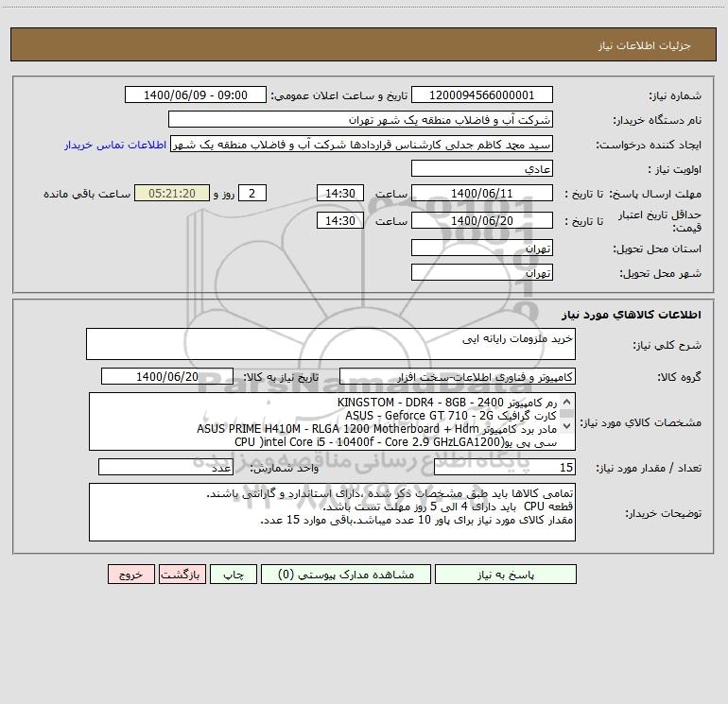
Task: Click general description box خرید ملزومات رایانه ایی
Action: pyautogui.click(x=331, y=344)
